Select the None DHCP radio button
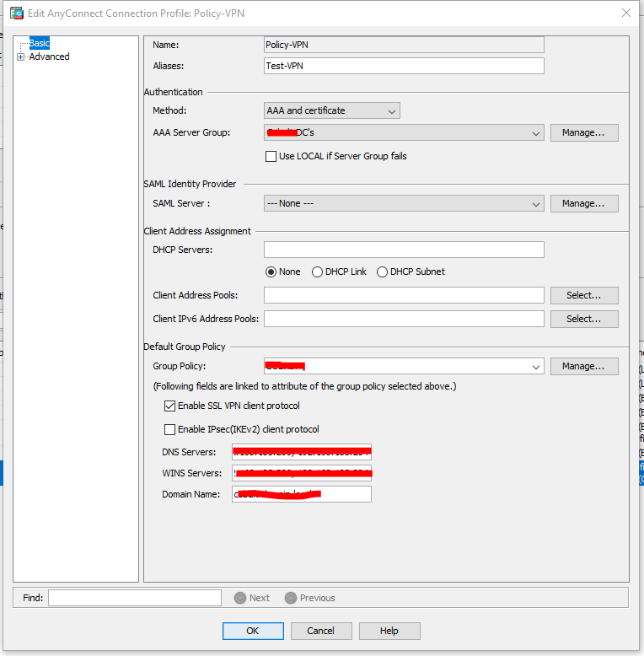Image resolution: width=644 pixels, height=656 pixels. [x=271, y=272]
